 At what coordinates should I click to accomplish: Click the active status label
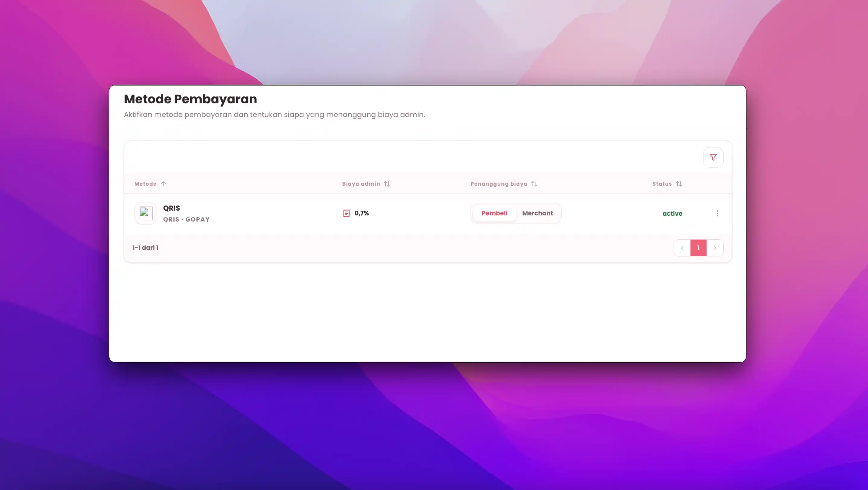point(672,214)
